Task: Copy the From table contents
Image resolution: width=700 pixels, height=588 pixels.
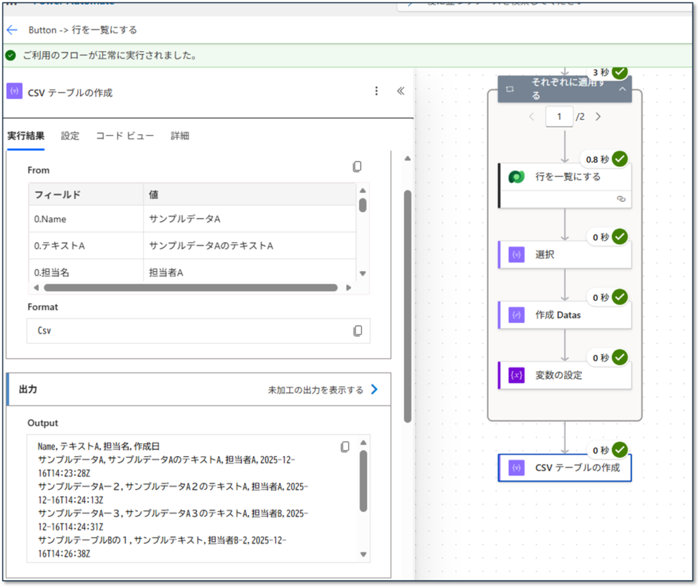Action: tap(357, 167)
